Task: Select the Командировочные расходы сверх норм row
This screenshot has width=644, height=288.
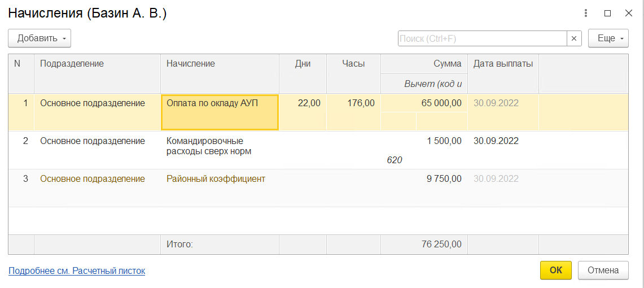Action: [x=207, y=146]
